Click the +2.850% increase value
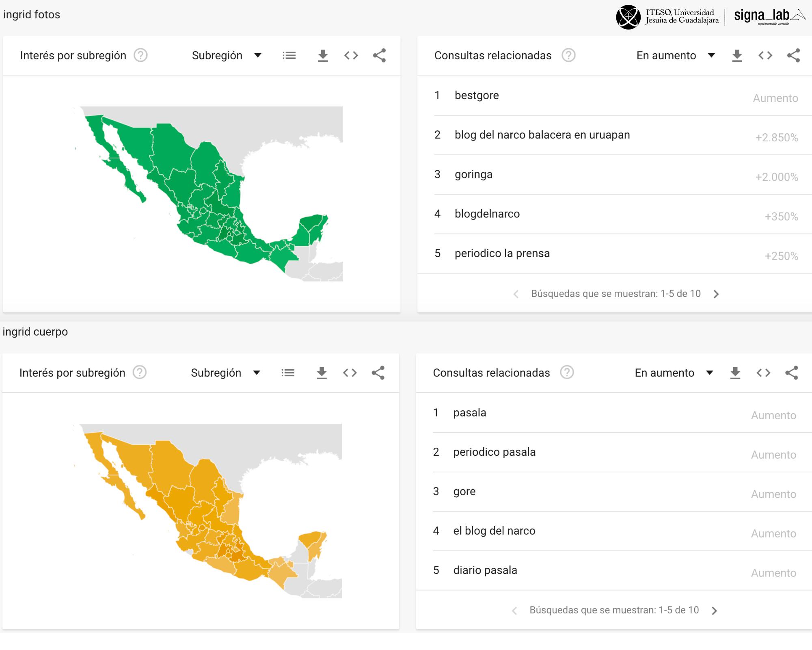 tap(777, 138)
